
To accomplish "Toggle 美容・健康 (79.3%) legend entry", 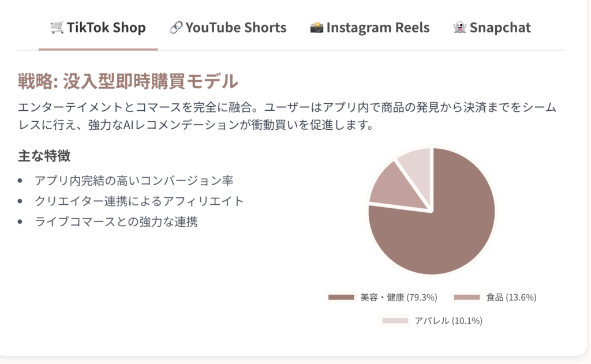I will (x=383, y=297).
